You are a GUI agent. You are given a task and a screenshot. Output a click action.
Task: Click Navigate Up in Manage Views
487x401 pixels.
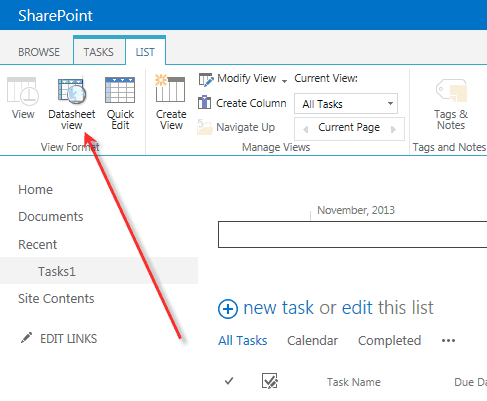(x=236, y=127)
